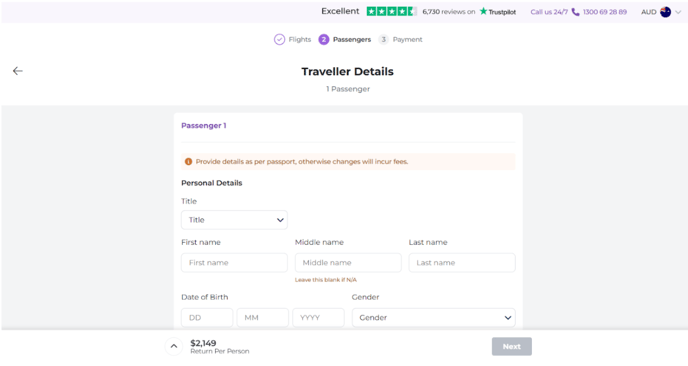This screenshot has height=366, width=688.
Task: Click the orange info icon in passport notice
Action: point(188,161)
